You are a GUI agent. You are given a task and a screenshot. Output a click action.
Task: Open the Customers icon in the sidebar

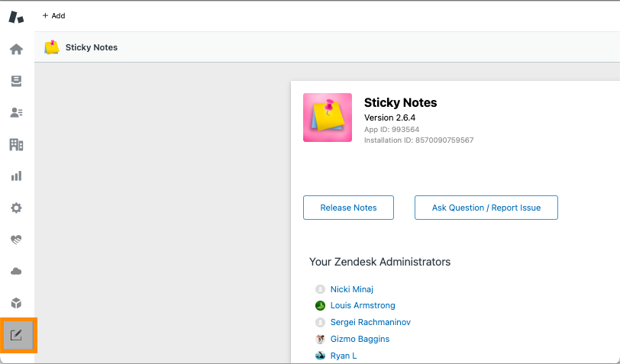click(16, 113)
